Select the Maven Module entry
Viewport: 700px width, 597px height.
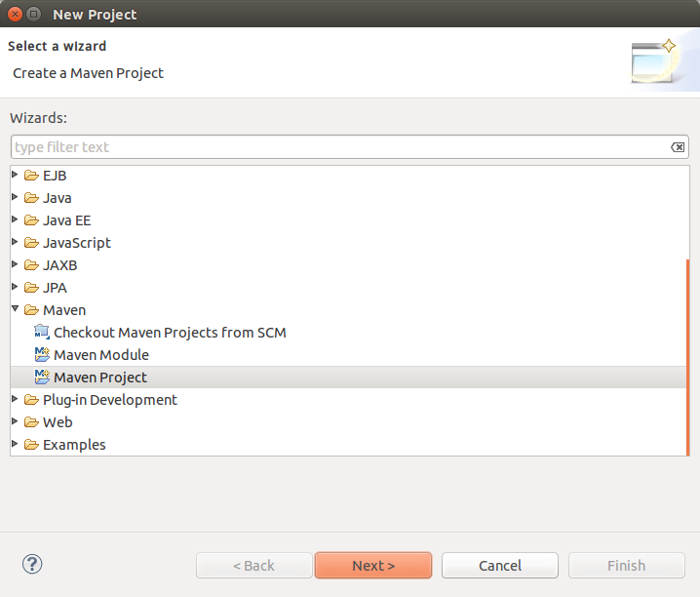coord(101,355)
